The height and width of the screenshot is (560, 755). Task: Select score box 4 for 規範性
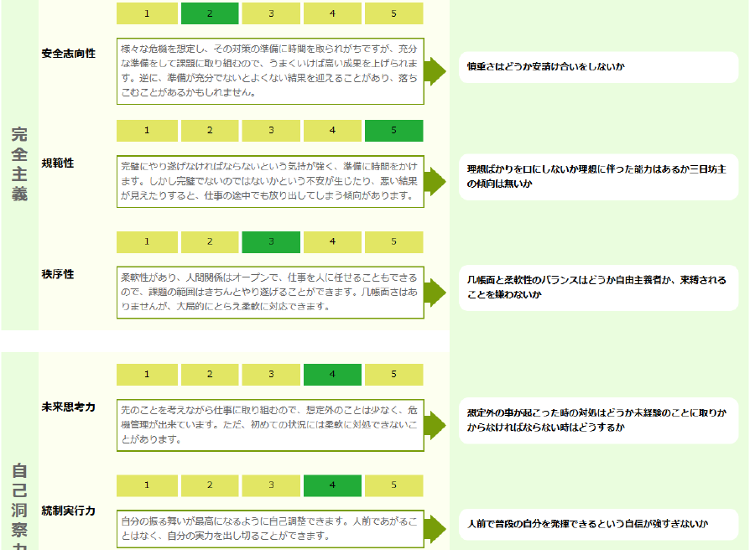(x=332, y=131)
